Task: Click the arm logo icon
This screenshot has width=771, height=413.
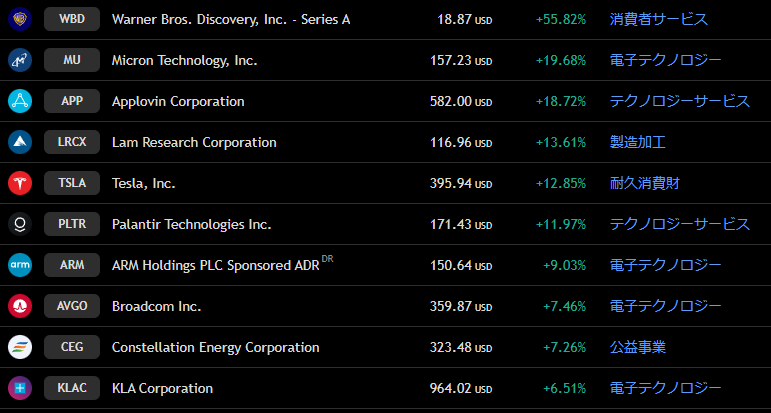Action: [20, 265]
